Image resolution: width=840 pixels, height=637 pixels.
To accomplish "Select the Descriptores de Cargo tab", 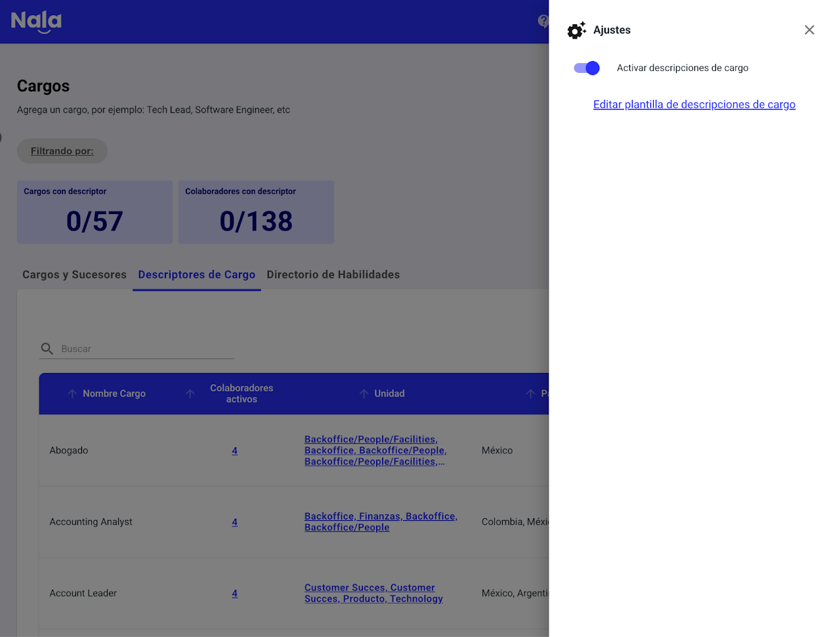I will (x=196, y=275).
